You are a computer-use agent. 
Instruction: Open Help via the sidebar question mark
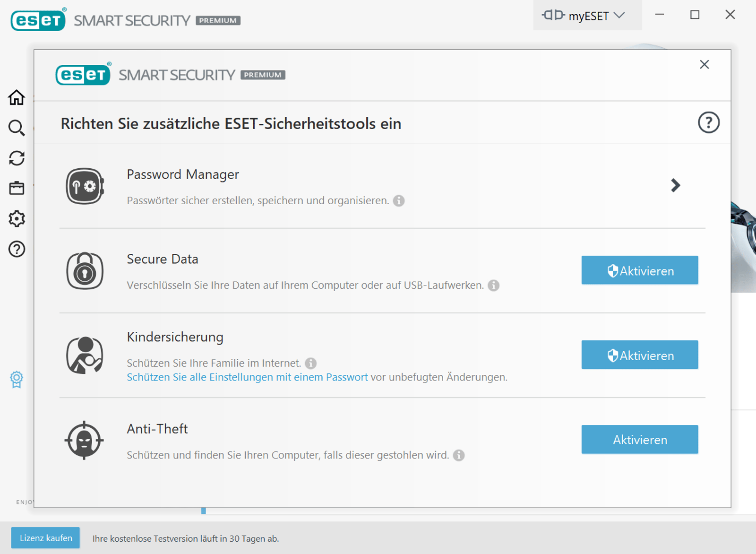click(17, 249)
